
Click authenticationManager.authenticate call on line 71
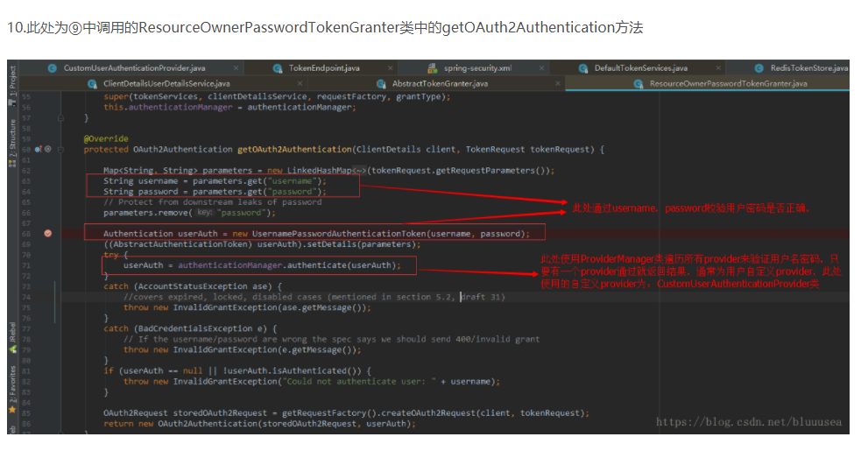(x=287, y=265)
